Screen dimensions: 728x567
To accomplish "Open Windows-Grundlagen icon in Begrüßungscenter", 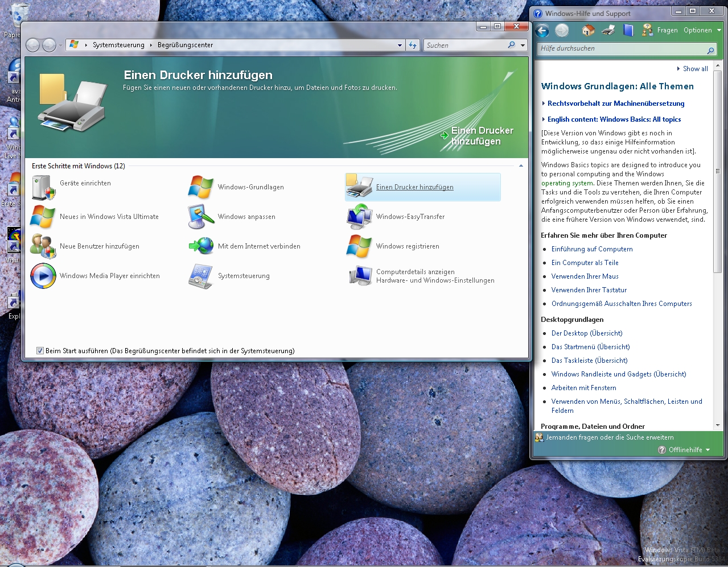I will pos(201,187).
